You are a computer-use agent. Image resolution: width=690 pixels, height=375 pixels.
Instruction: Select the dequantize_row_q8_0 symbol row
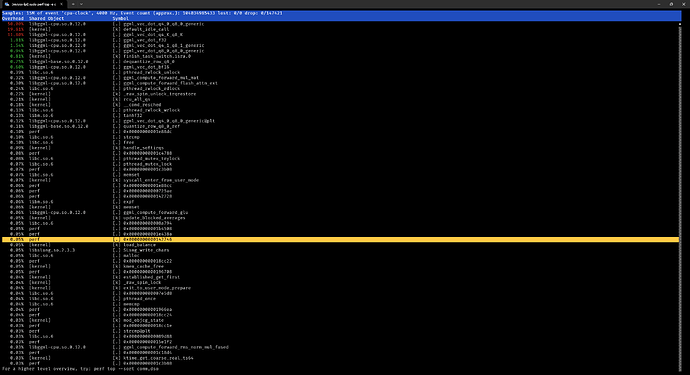point(341,62)
